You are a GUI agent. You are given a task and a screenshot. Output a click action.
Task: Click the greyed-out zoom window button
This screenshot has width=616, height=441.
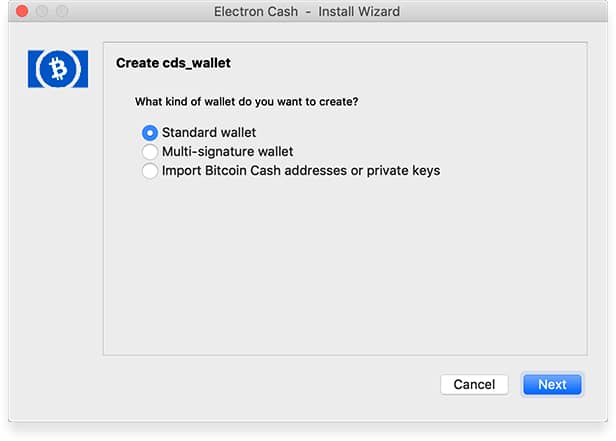62,11
